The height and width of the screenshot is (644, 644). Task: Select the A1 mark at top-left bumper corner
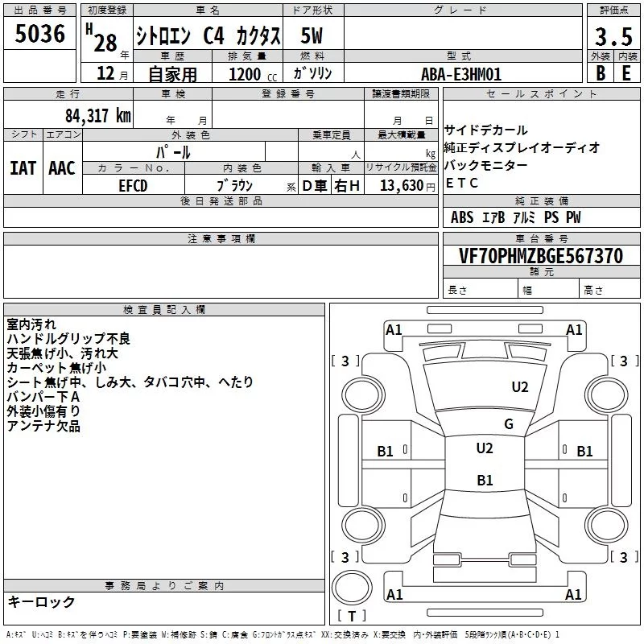click(x=394, y=330)
